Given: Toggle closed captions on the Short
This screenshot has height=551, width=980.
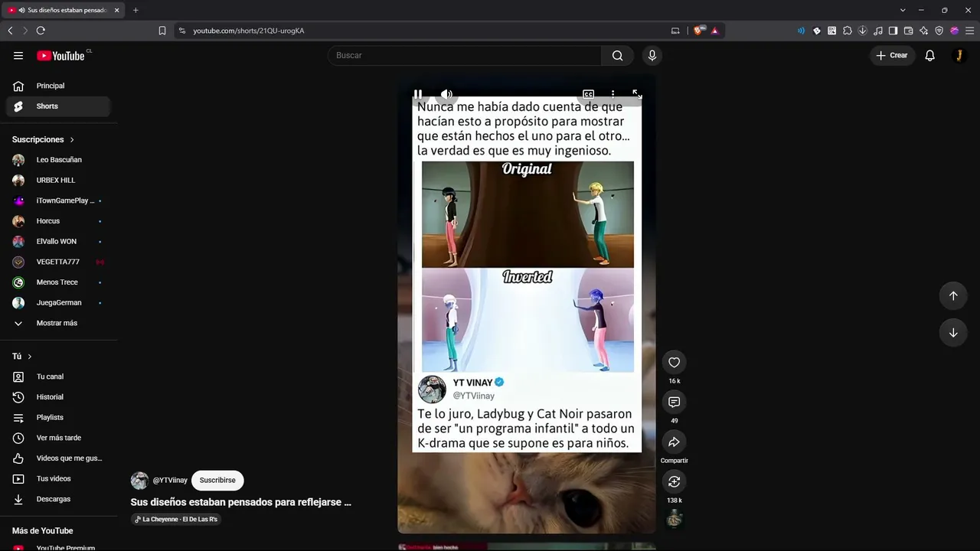Looking at the screenshot, I should tap(588, 94).
